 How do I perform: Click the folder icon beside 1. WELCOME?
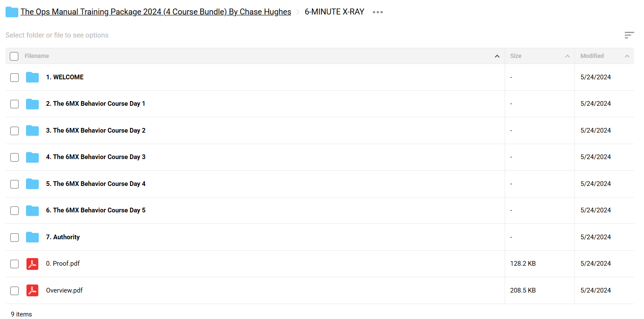[32, 77]
